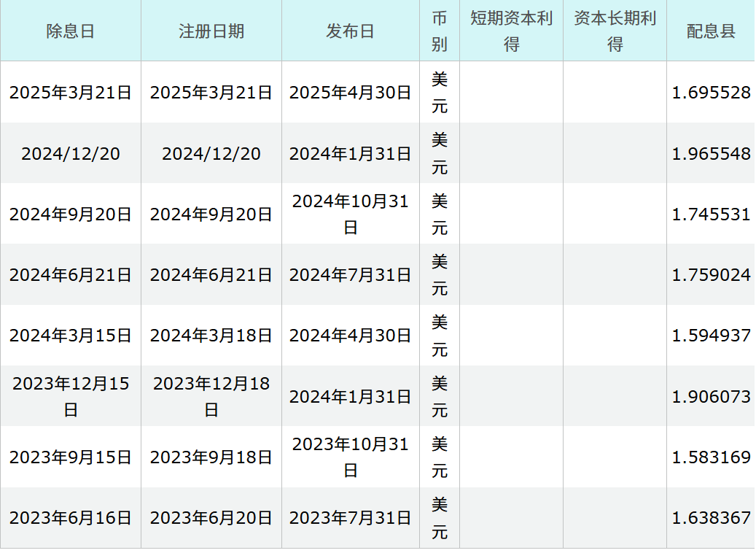Click 美元 in the 1.594937 row
Screen dimensions: 756x553
click(x=439, y=335)
